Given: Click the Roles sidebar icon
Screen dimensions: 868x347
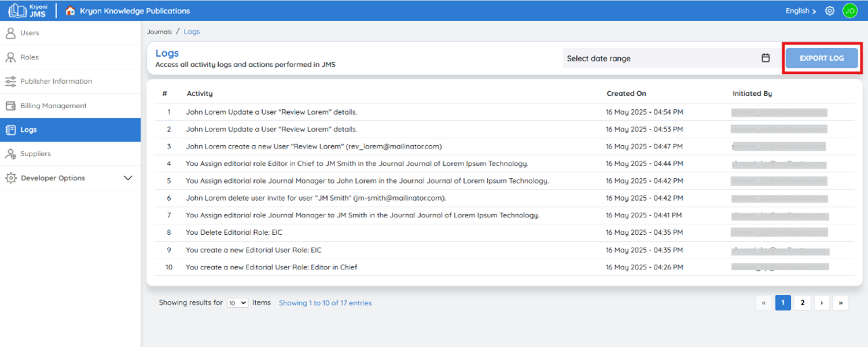Looking at the screenshot, I should click(x=10, y=57).
